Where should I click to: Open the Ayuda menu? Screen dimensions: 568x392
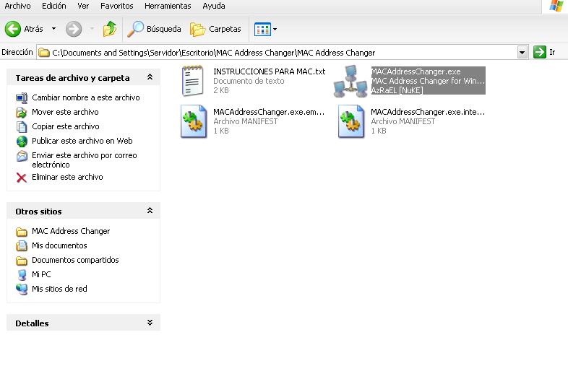(214, 6)
